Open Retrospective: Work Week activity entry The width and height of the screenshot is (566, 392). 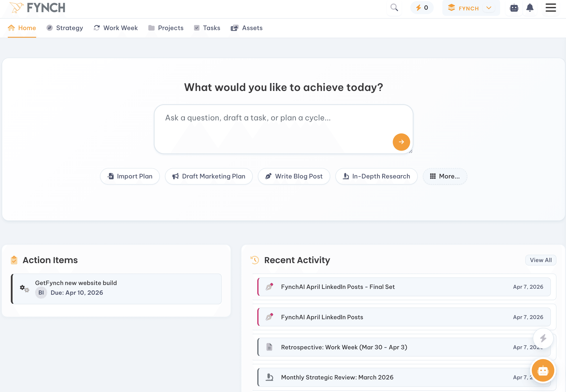point(344,347)
